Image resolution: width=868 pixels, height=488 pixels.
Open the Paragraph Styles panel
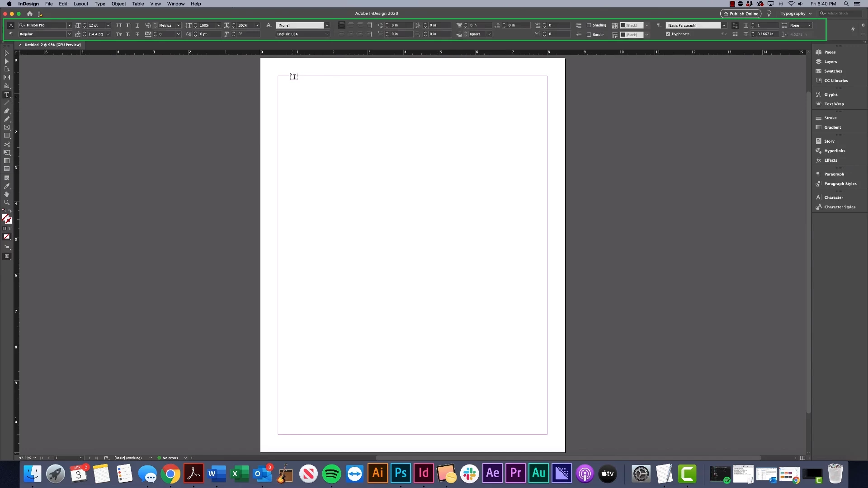click(840, 183)
